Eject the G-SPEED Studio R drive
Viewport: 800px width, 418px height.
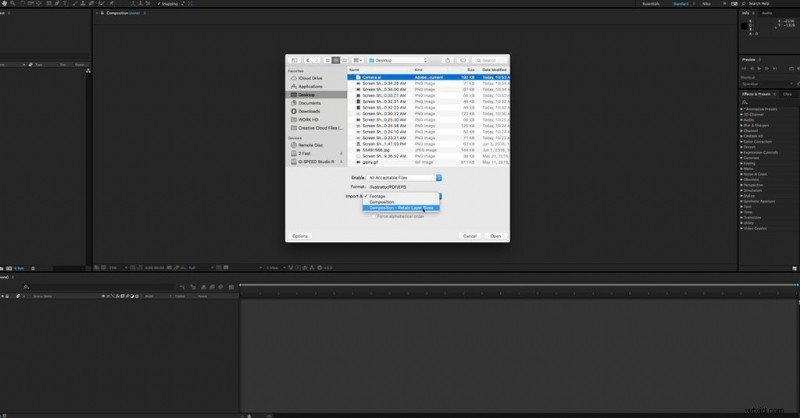[x=341, y=162]
